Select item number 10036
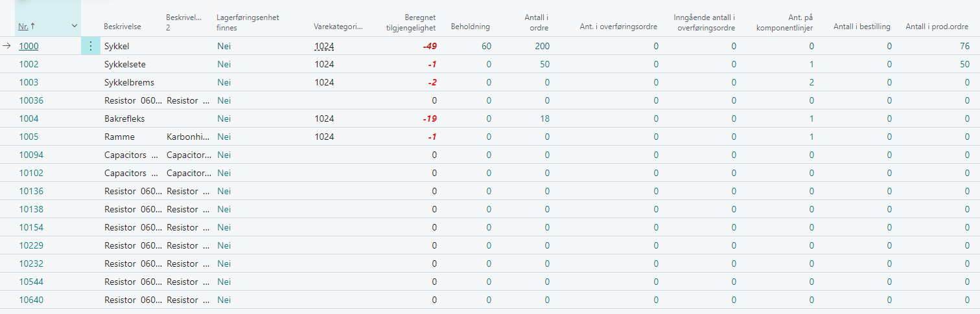 pos(31,100)
